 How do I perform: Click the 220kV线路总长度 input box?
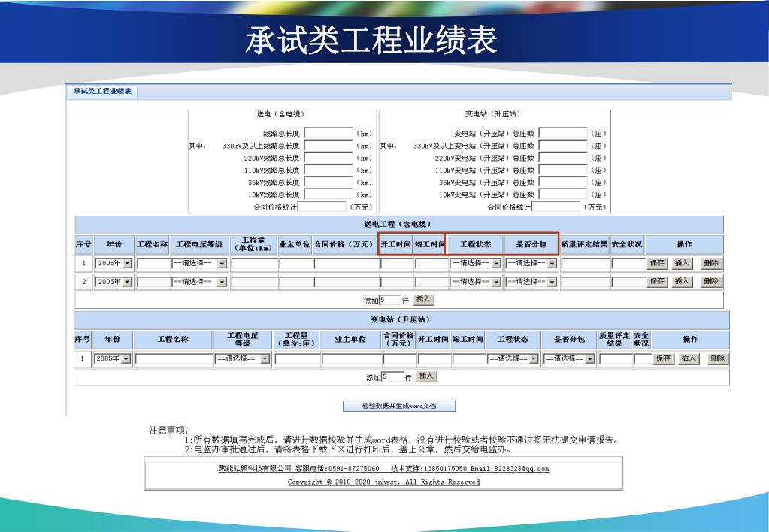pos(328,158)
